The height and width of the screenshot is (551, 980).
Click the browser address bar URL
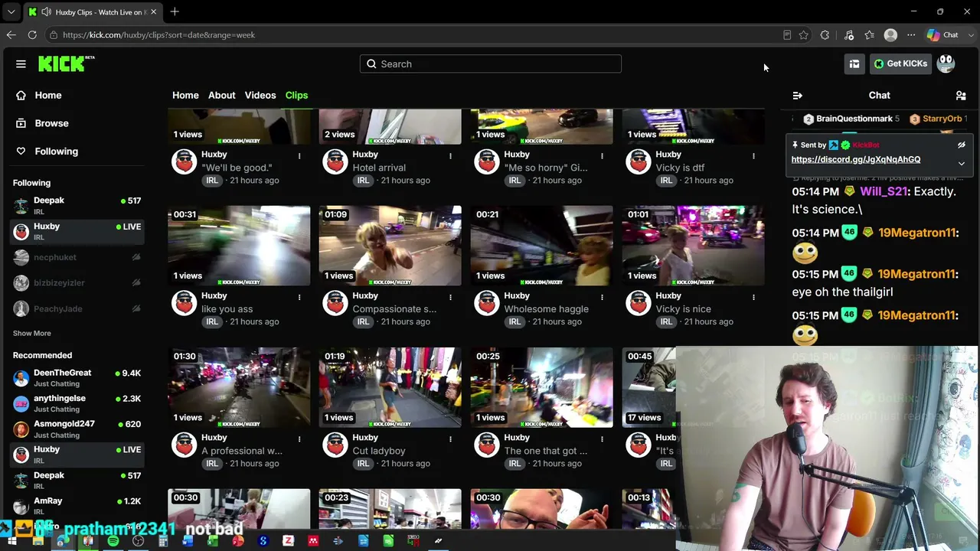(x=158, y=35)
